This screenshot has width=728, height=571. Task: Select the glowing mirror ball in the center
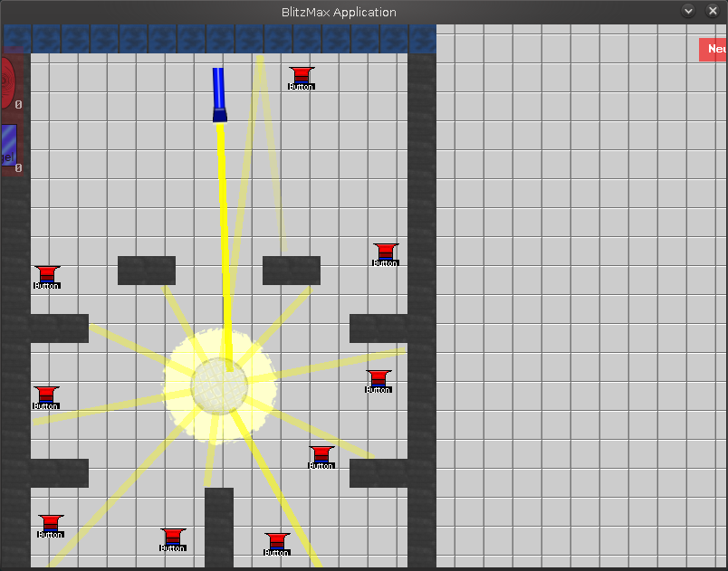(219, 386)
